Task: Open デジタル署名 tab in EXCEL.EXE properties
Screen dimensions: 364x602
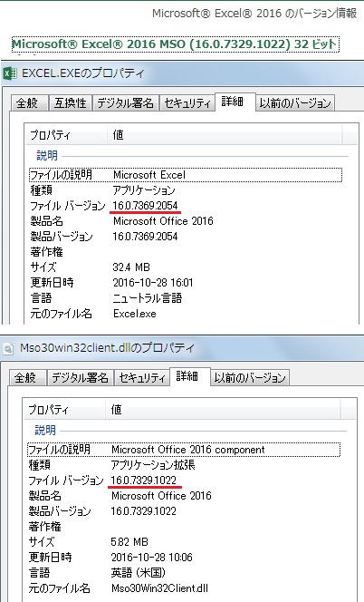Action: coord(126,102)
